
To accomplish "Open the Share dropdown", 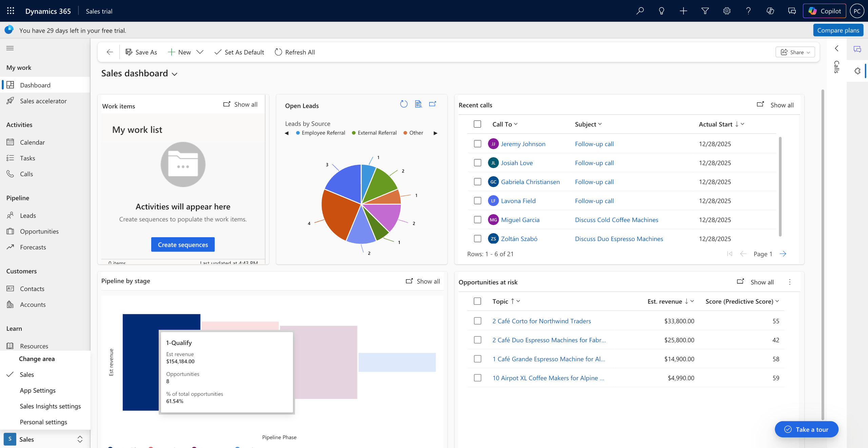I will click(x=795, y=52).
